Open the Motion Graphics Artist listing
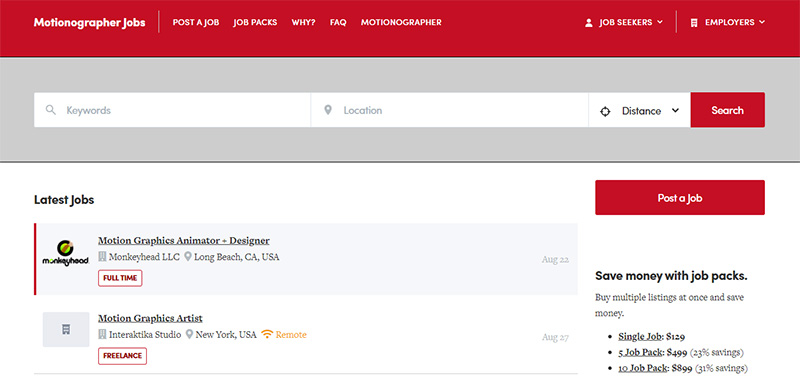The width and height of the screenshot is (800, 381). 150,318
